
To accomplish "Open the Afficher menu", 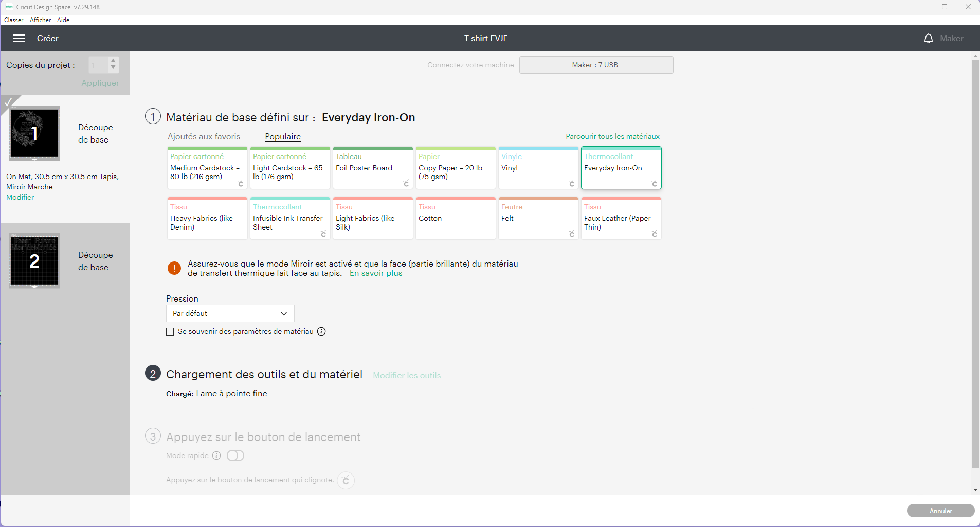I will (40, 20).
